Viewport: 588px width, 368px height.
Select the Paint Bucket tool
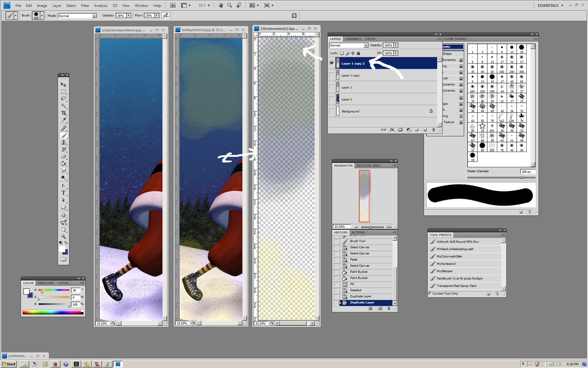point(64,164)
